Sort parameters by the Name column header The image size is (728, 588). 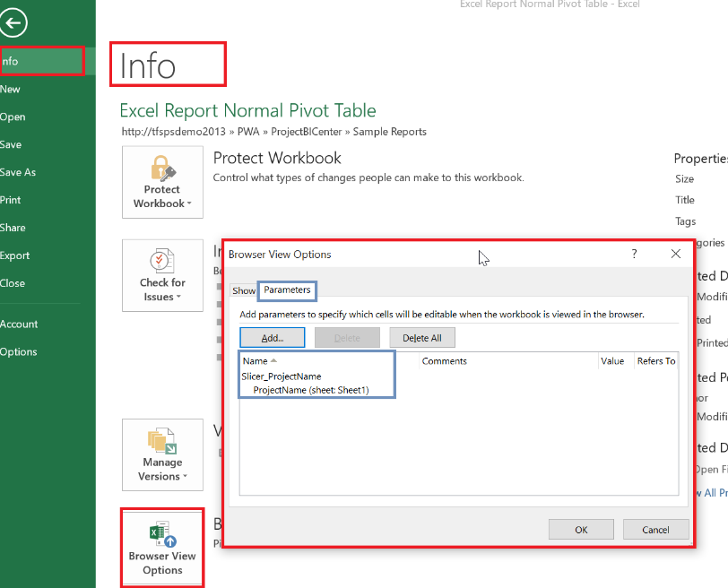pos(256,361)
